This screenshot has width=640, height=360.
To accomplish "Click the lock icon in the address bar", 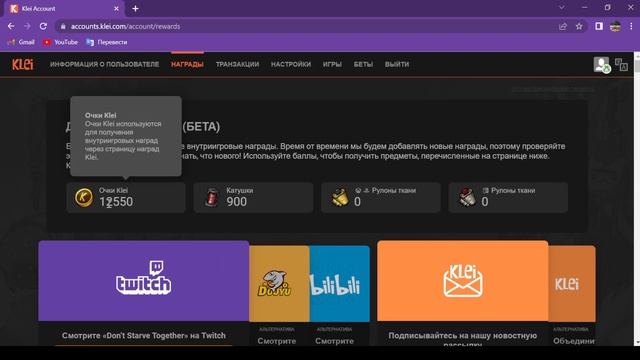I will pyautogui.click(x=62, y=27).
